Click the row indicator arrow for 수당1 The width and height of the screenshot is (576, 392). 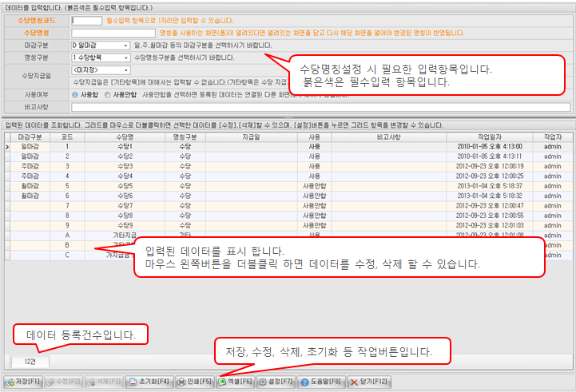(7, 147)
